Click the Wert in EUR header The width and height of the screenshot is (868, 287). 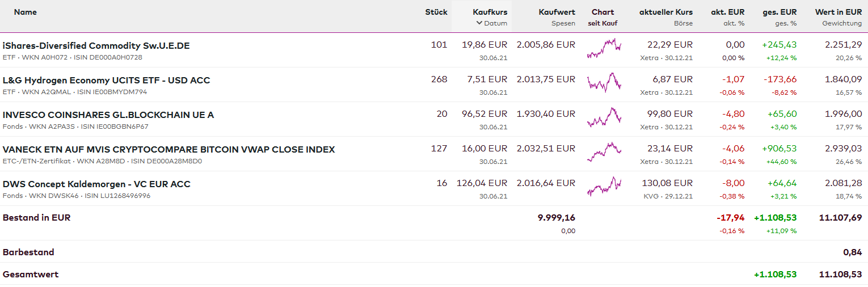(838, 12)
